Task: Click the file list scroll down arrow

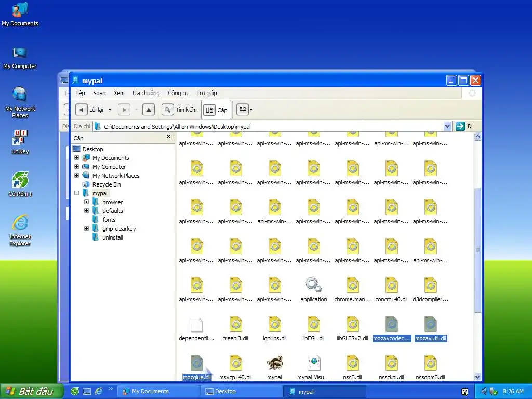Action: (x=478, y=377)
